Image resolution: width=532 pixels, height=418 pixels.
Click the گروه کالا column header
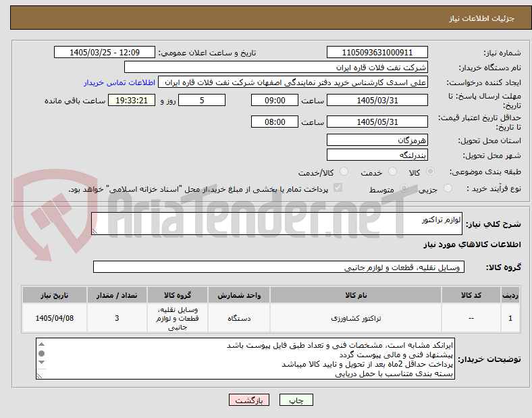[x=177, y=295]
